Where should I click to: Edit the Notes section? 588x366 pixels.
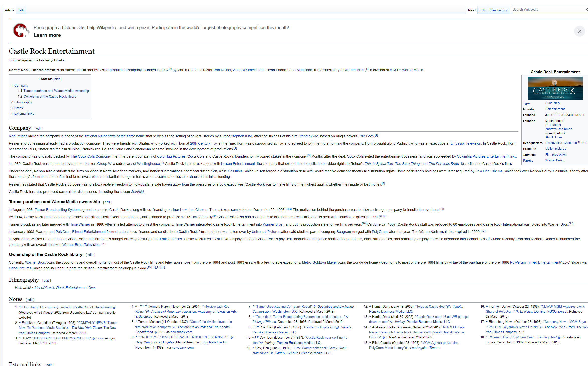tap(30, 300)
